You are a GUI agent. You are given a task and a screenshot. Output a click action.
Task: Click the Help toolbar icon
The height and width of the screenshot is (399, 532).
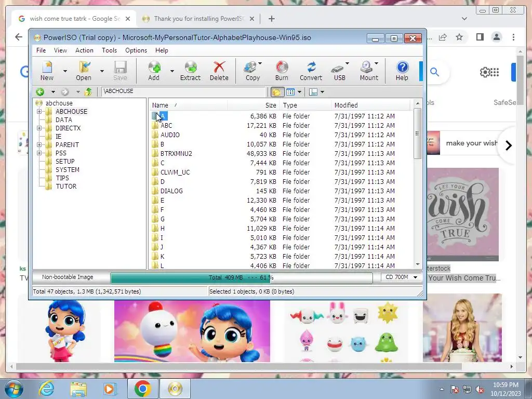(x=402, y=71)
